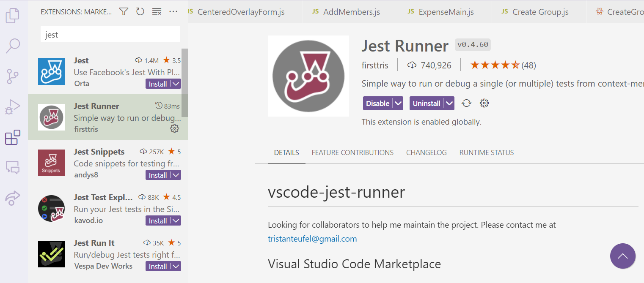Open the comments chat icon in activity bar
The width and height of the screenshot is (644, 283).
[13, 167]
